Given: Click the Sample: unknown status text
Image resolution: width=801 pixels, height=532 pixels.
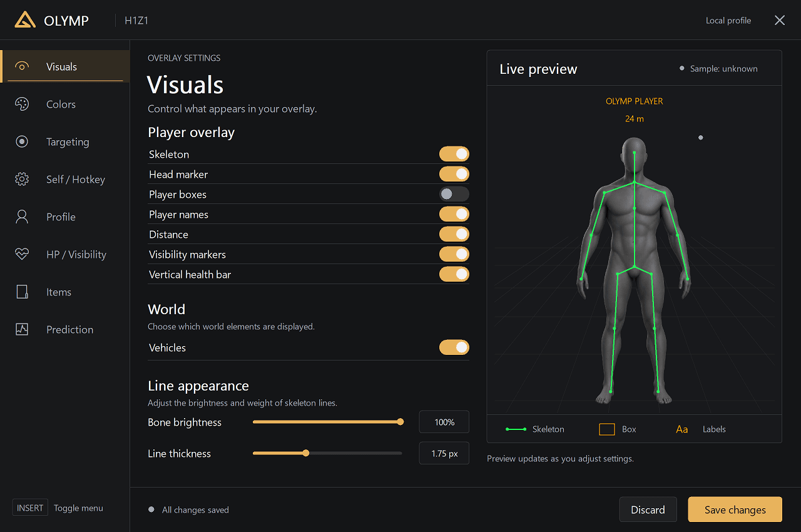Looking at the screenshot, I should pyautogui.click(x=723, y=69).
